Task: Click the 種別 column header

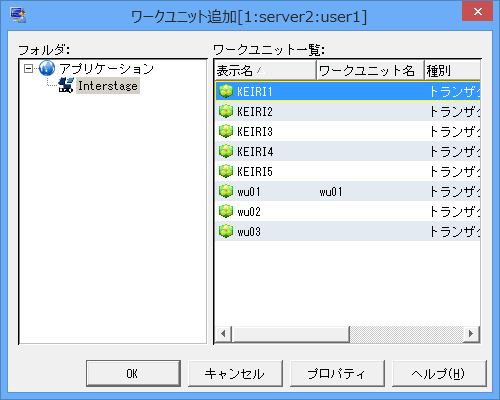Action: 452,71
